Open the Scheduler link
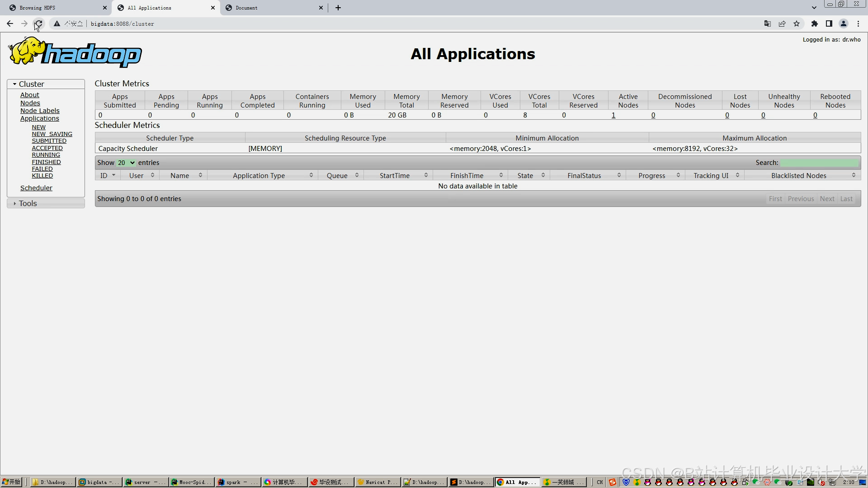This screenshot has width=868, height=488. point(36,188)
